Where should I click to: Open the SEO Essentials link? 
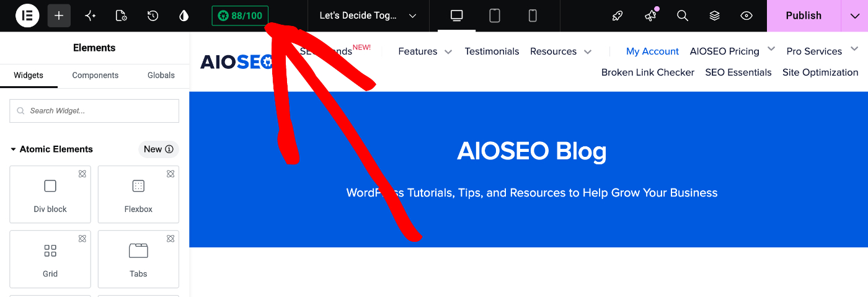[738, 73]
